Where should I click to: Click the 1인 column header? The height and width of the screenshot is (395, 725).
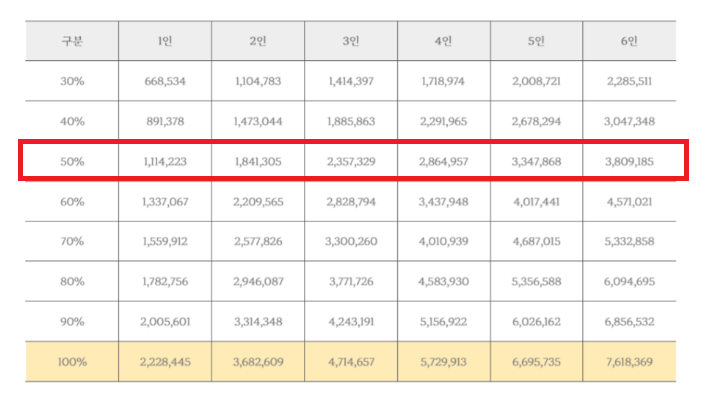tap(165, 41)
